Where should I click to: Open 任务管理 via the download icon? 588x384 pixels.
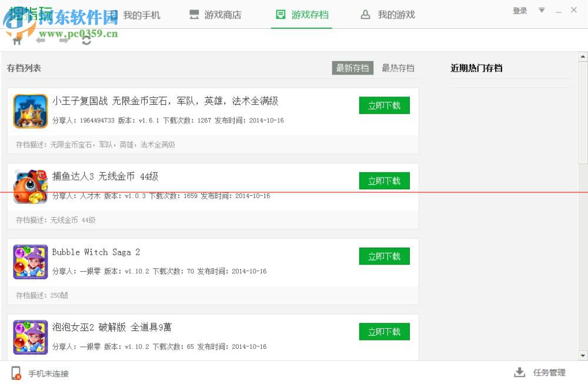pos(520,372)
